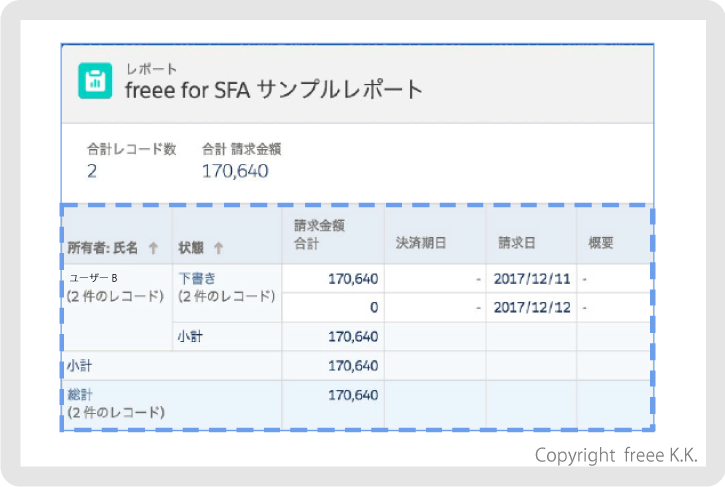Click the date cell 2017/12/11
The image size is (725, 487).
(x=532, y=279)
